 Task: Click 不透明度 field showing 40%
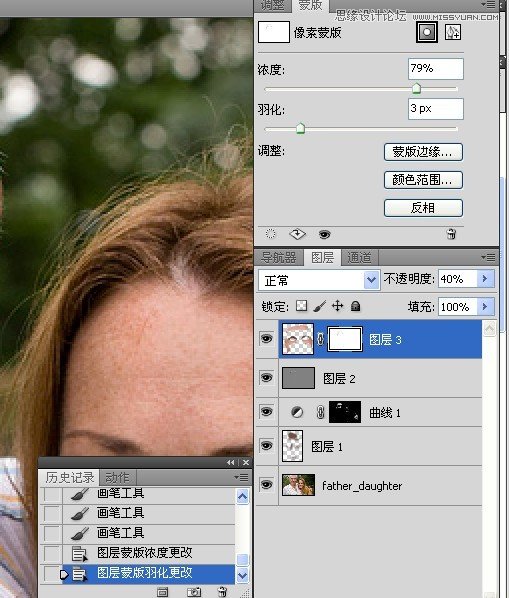click(x=458, y=279)
